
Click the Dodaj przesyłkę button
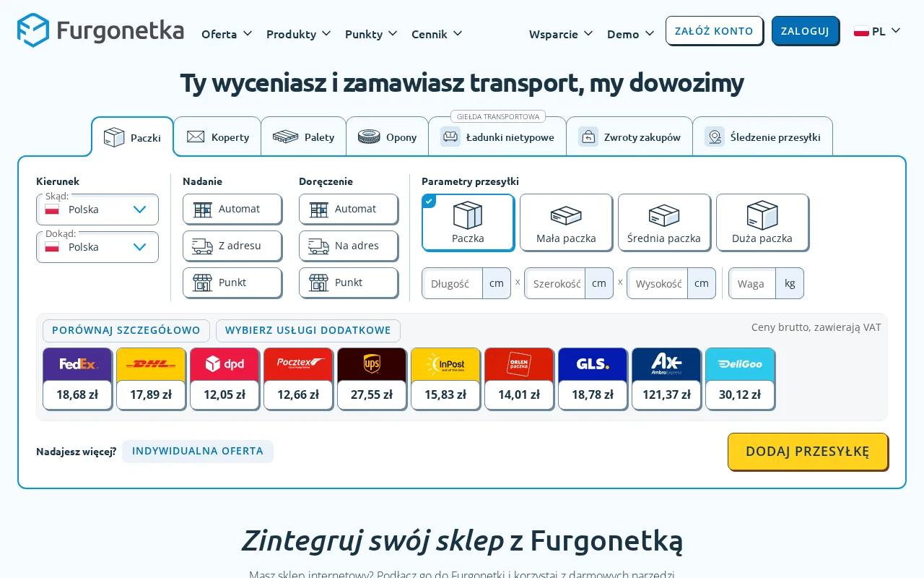808,452
